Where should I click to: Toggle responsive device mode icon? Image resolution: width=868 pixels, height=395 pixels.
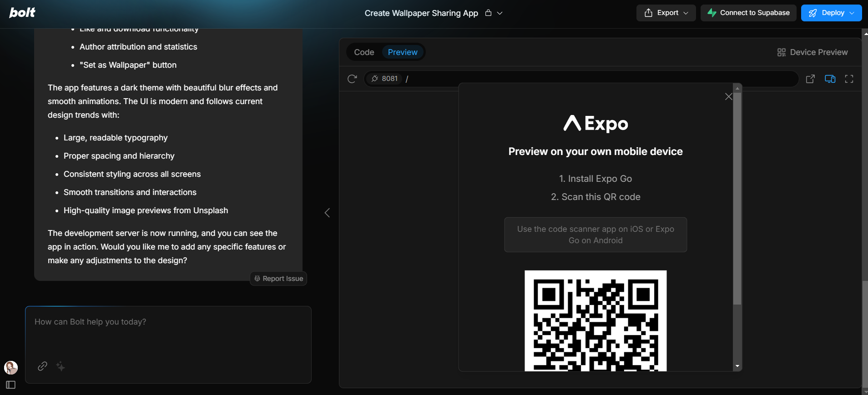(830, 79)
